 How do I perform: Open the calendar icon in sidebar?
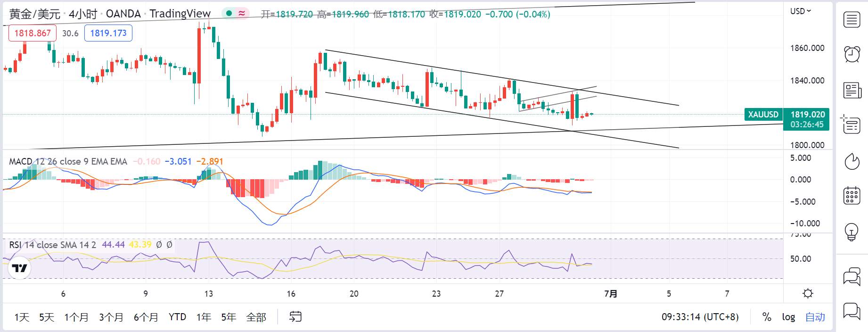tap(852, 195)
